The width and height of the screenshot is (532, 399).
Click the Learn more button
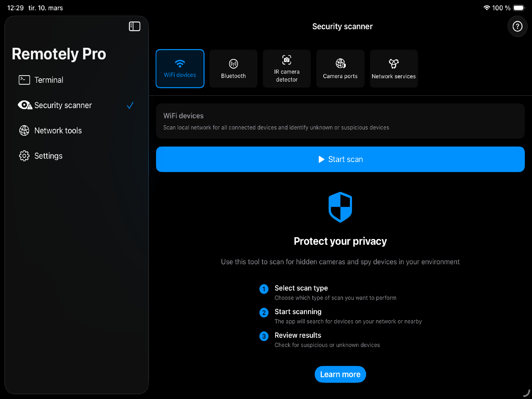point(340,374)
